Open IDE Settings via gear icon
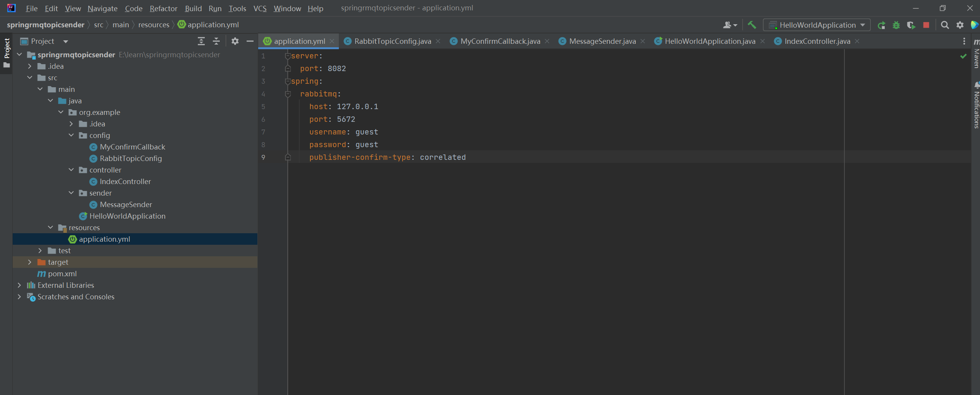 pos(960,25)
